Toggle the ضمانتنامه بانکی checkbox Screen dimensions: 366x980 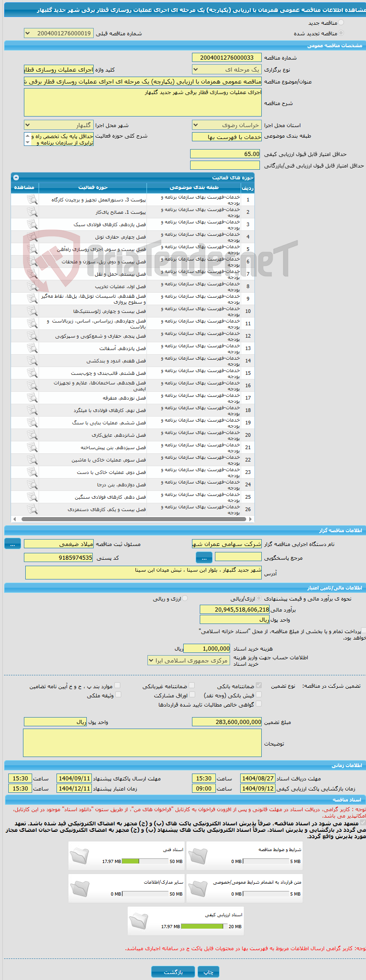[259, 685]
